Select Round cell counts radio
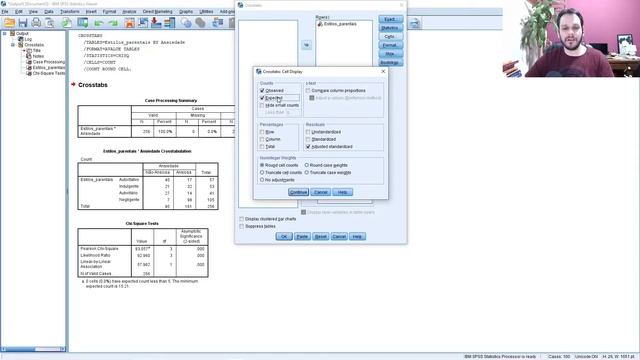 click(262, 165)
